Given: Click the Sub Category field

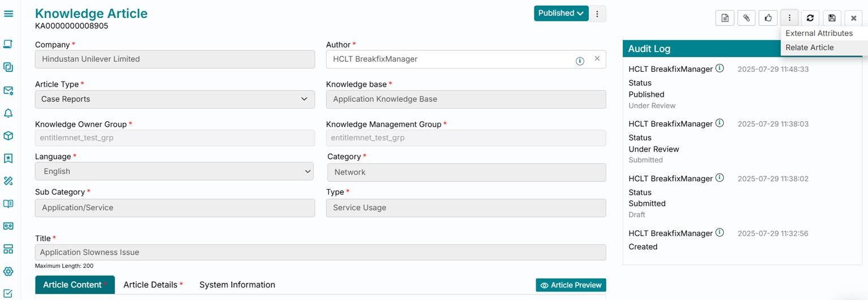Looking at the screenshot, I should pos(175,208).
